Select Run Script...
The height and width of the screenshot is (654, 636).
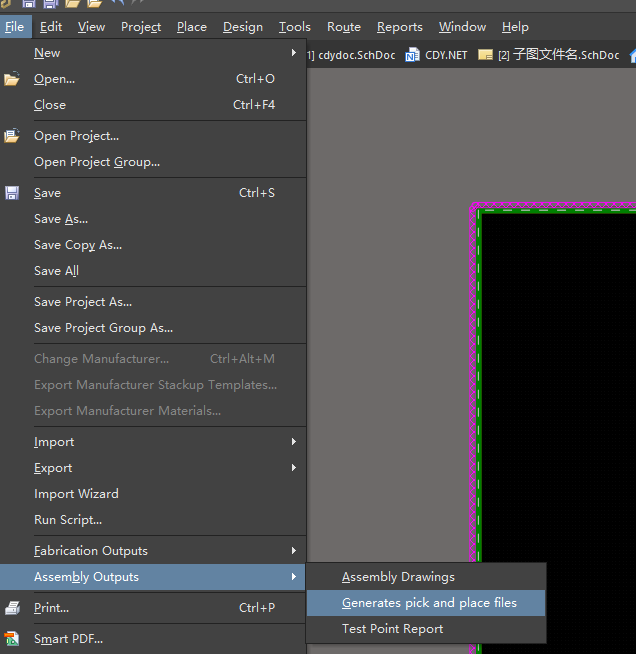[153, 520]
